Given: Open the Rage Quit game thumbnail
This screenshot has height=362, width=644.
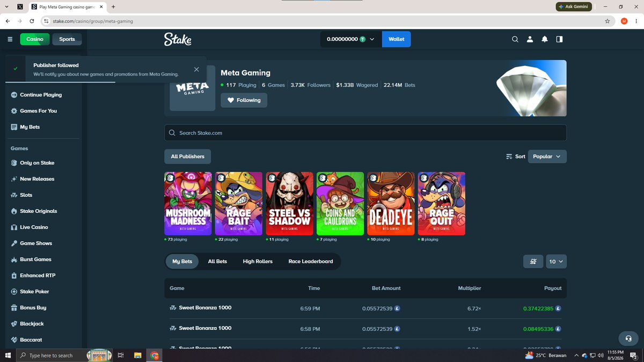Looking at the screenshot, I should [442, 204].
